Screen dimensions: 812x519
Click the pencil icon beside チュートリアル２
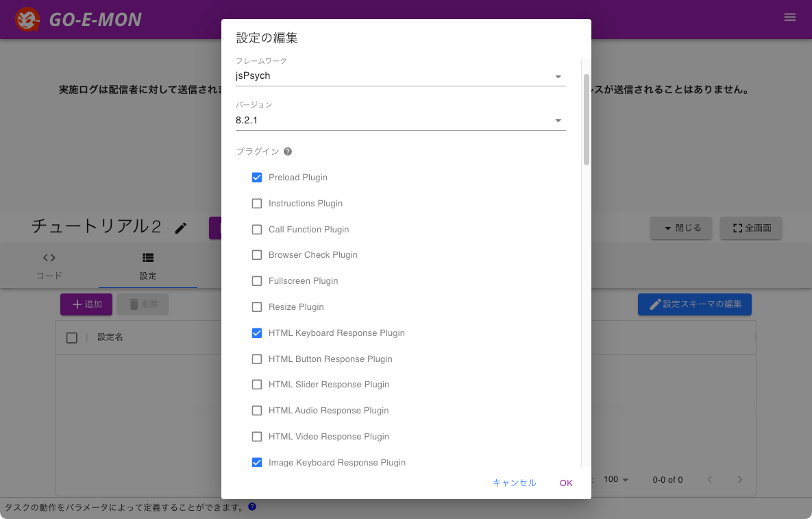click(180, 228)
